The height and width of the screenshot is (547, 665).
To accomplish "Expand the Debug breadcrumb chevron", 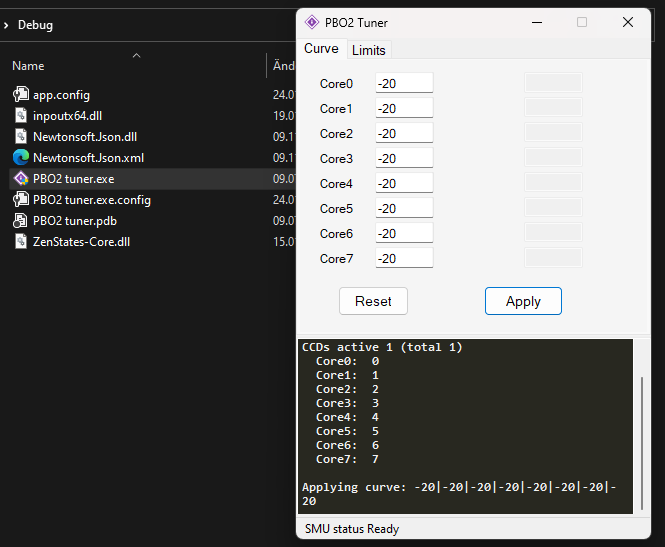I will click(6, 25).
